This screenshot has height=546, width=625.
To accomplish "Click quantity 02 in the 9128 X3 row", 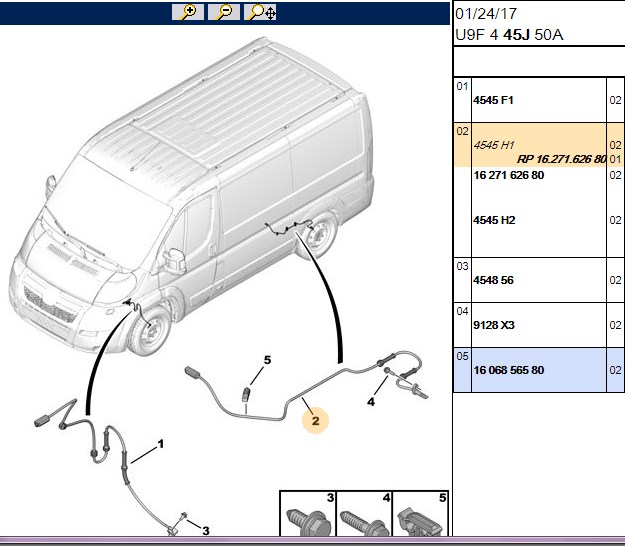I will [615, 325].
